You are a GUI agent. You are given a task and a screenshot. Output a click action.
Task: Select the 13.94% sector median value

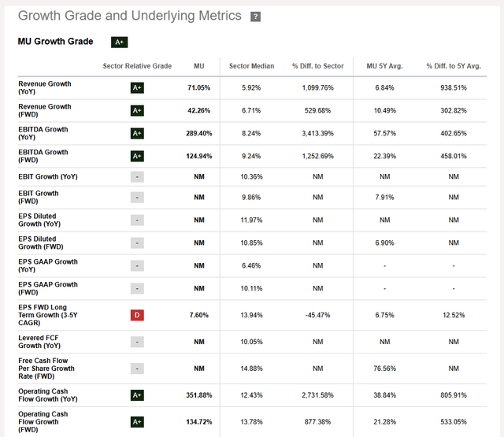pos(252,315)
